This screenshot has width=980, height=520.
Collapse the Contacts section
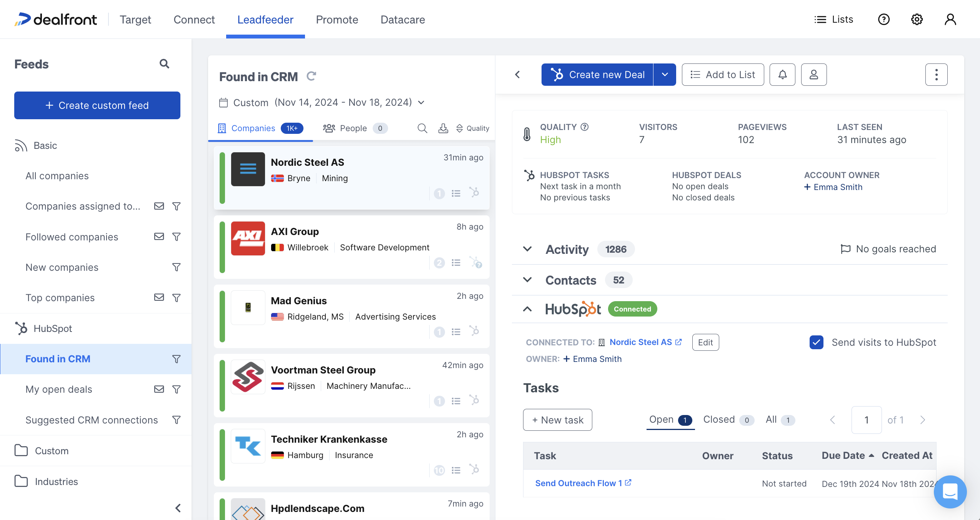click(x=527, y=280)
